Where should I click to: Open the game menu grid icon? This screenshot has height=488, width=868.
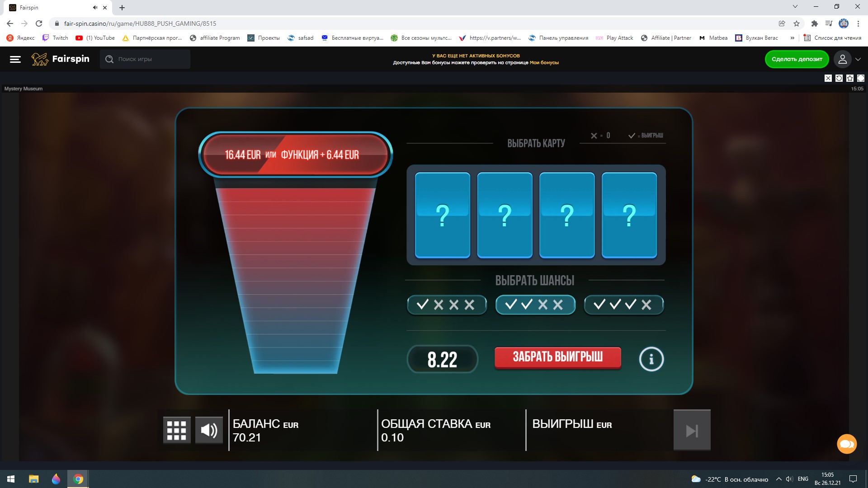pyautogui.click(x=176, y=430)
